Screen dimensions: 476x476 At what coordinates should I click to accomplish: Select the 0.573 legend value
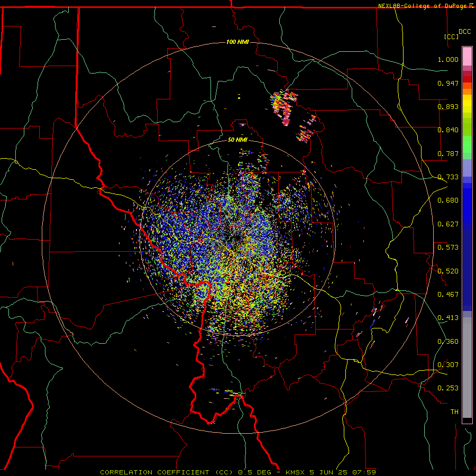[x=448, y=248]
